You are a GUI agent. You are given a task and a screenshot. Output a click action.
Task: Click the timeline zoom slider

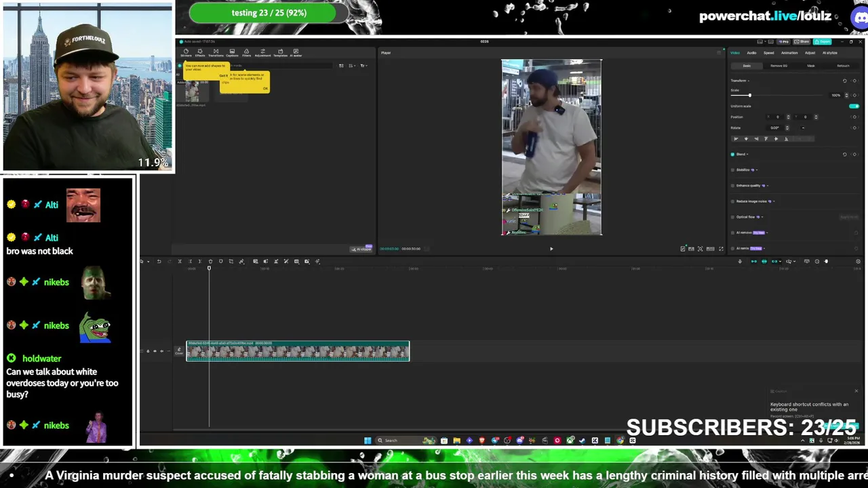(826, 262)
